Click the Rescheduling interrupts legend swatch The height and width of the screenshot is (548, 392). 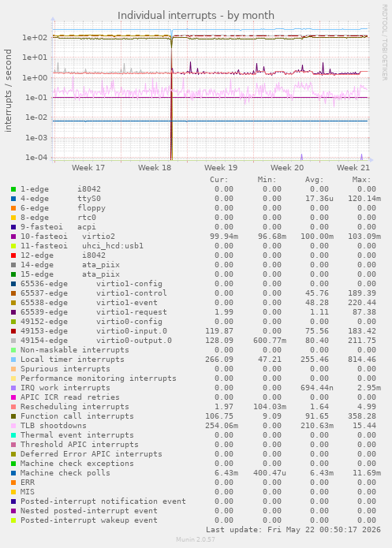pyautogui.click(x=13, y=407)
